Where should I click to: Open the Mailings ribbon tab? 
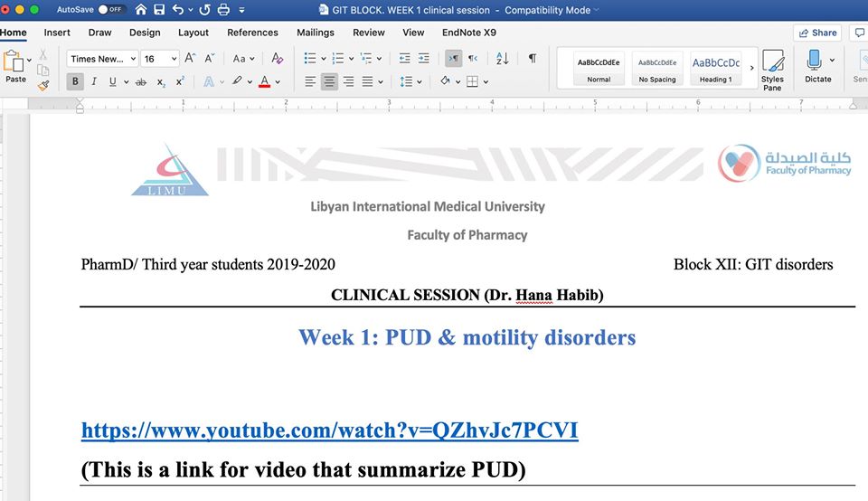[x=316, y=33]
